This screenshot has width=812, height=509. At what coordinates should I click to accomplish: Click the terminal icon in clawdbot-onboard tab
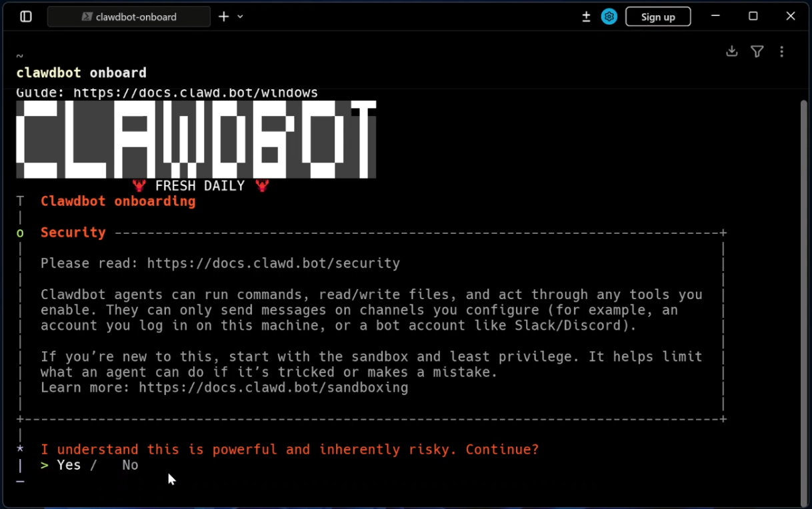click(x=87, y=17)
